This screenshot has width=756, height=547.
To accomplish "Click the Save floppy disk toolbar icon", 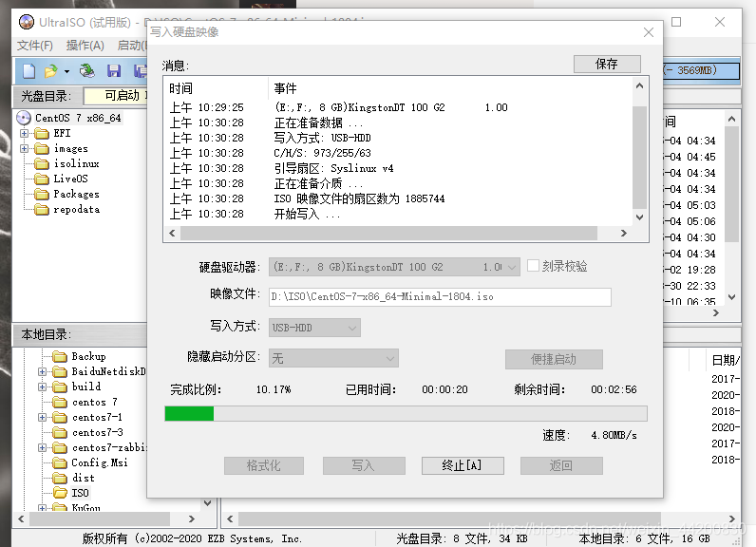I will [114, 71].
